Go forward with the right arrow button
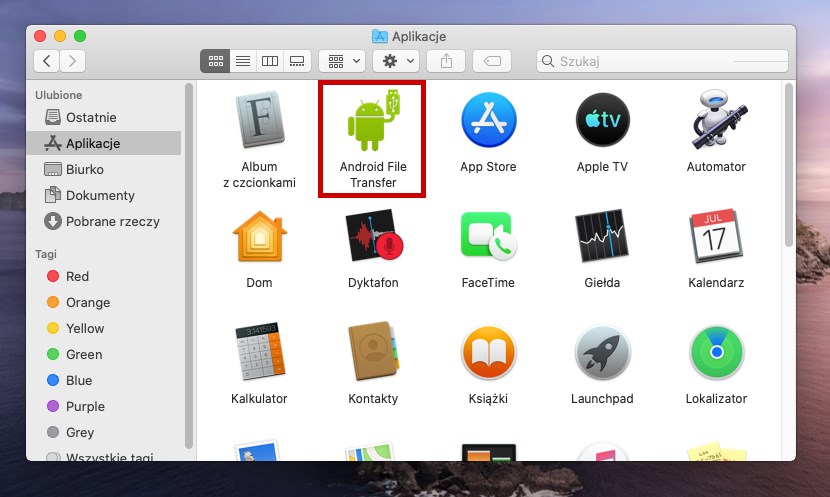830x497 pixels. 73,61
